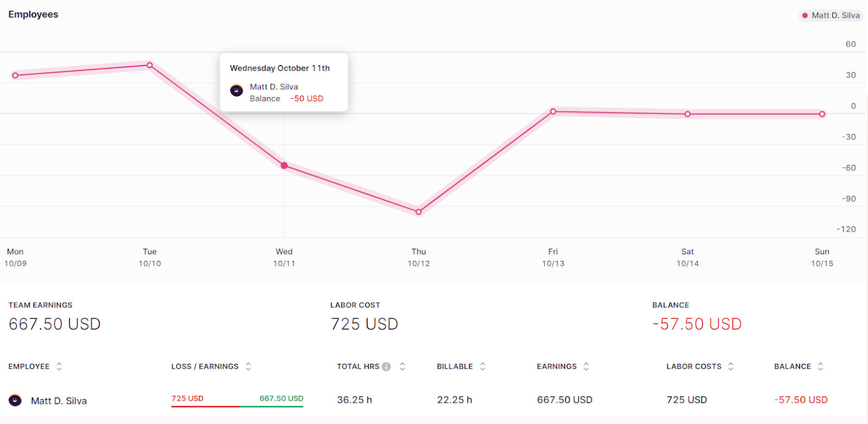Sort by Billable column arrows
The image size is (868, 424).
point(482,367)
